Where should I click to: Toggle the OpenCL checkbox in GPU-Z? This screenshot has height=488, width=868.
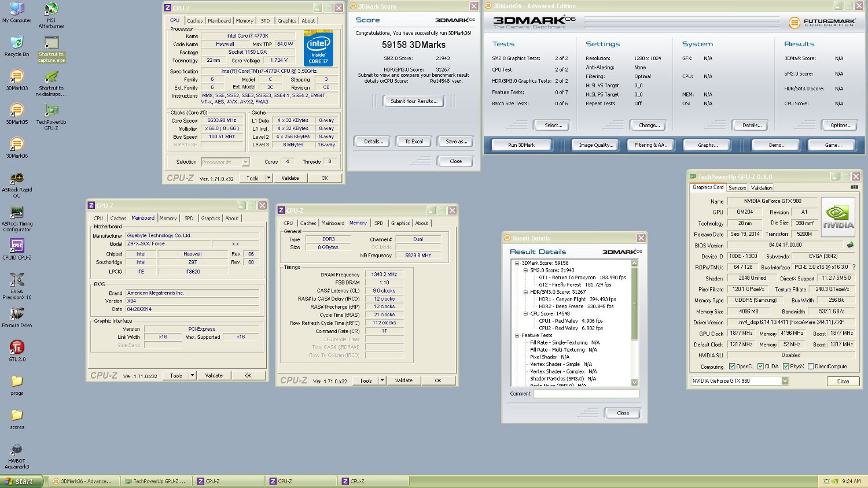click(x=732, y=366)
